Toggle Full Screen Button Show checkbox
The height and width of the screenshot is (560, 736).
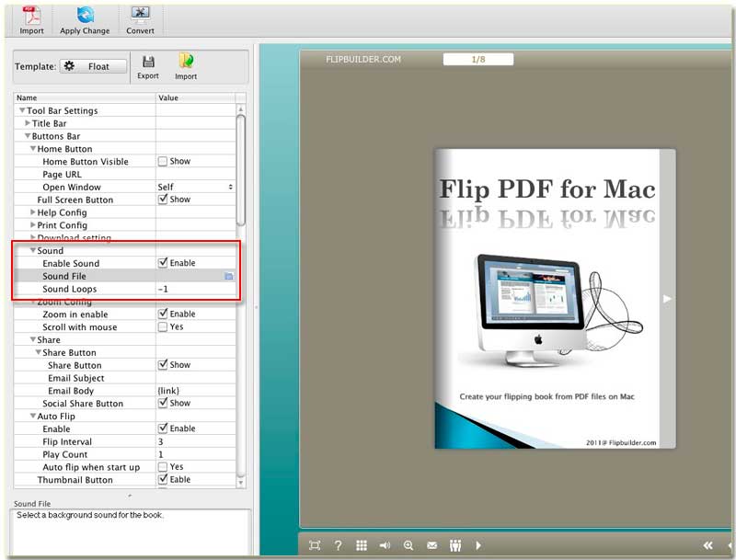point(163,199)
